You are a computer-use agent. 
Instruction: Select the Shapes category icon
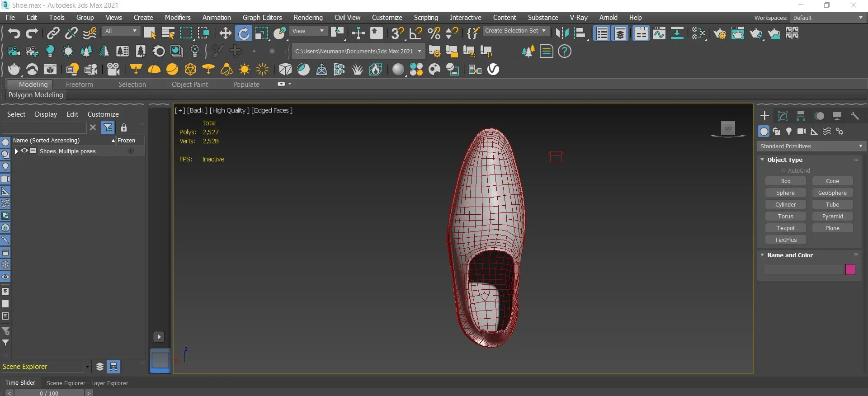tap(776, 131)
